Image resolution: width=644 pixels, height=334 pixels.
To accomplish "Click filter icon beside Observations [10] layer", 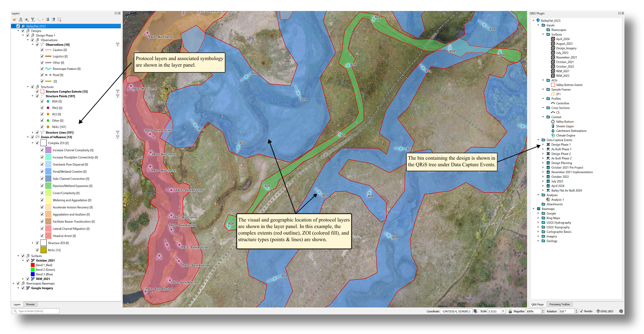I will click(118, 45).
